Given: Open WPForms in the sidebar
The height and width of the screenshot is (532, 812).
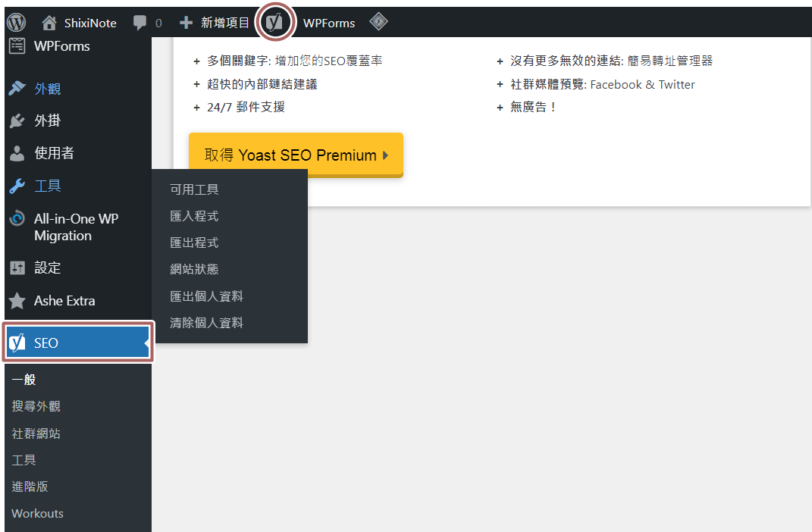Looking at the screenshot, I should (61, 46).
